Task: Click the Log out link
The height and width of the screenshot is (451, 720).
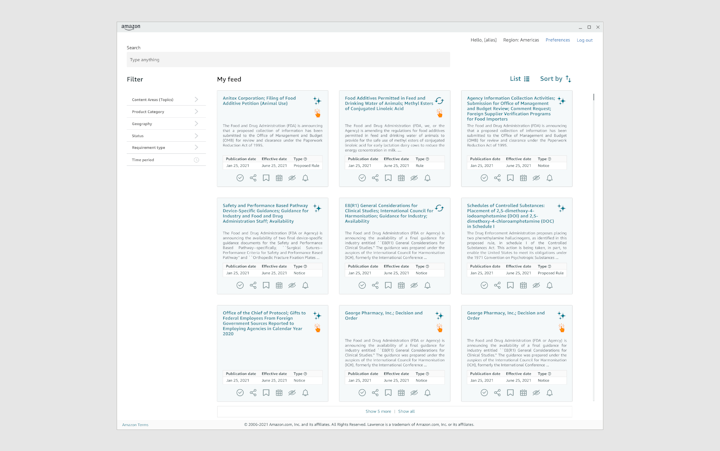Action: (584, 40)
